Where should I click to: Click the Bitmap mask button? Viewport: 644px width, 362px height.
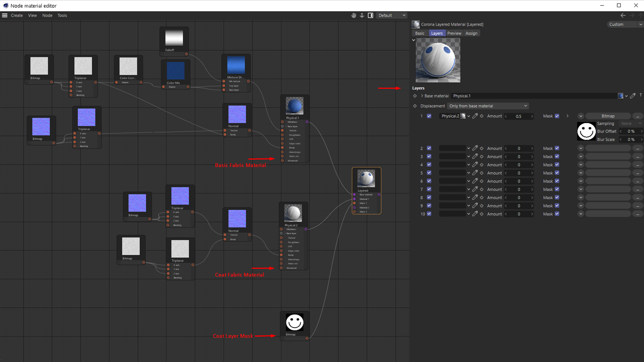(x=608, y=116)
